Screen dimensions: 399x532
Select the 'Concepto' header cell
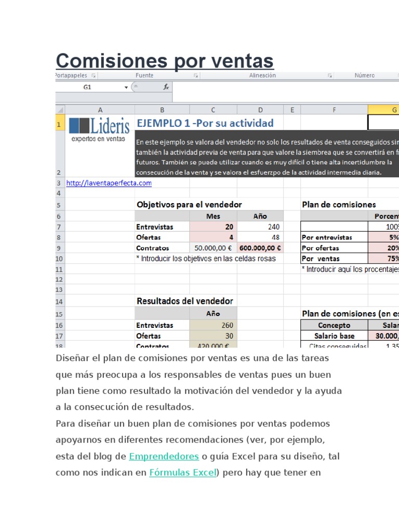[334, 325]
